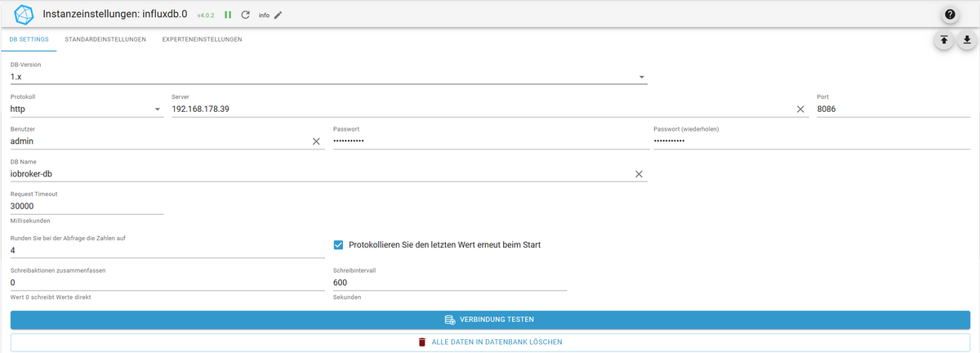The height and width of the screenshot is (353, 980).
Task: Switch to Standardeinstellungen tab
Action: pyautogui.click(x=105, y=39)
